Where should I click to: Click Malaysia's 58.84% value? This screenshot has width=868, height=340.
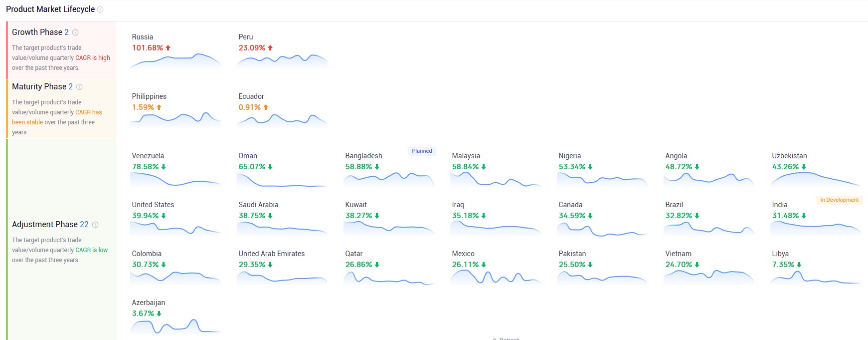click(465, 167)
